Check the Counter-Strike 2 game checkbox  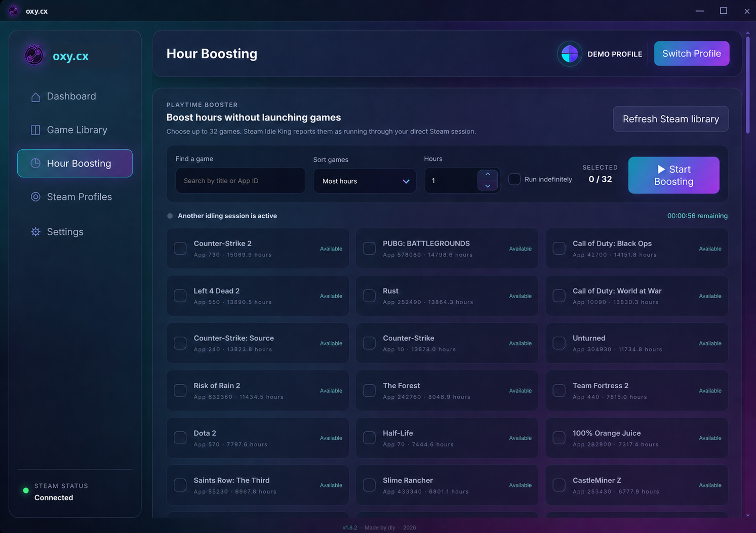pyautogui.click(x=180, y=249)
